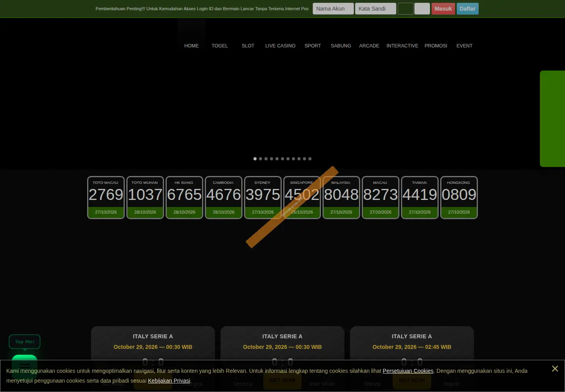Image resolution: width=565 pixels, height=392 pixels.
Task: Click into the Kata Sandi password field
Action: click(375, 9)
